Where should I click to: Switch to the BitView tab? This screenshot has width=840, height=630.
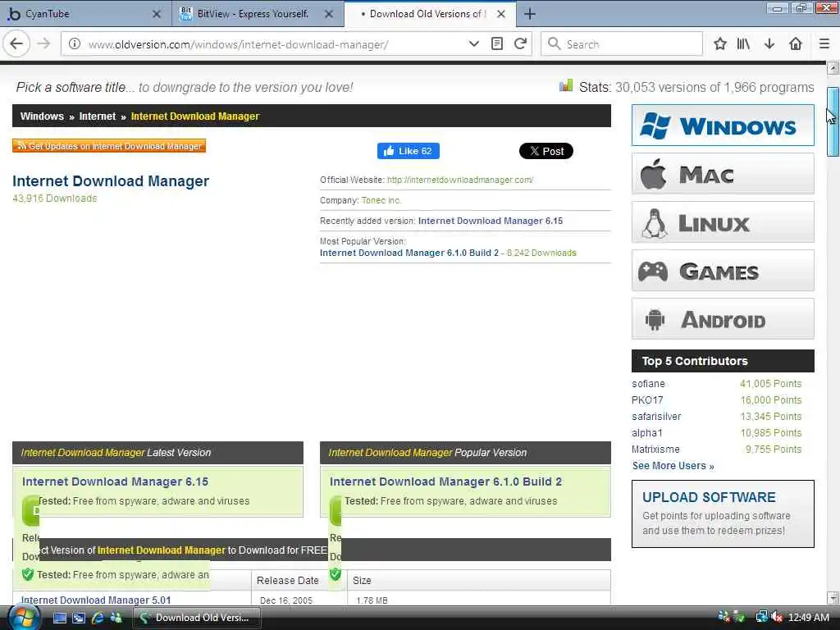pos(258,14)
